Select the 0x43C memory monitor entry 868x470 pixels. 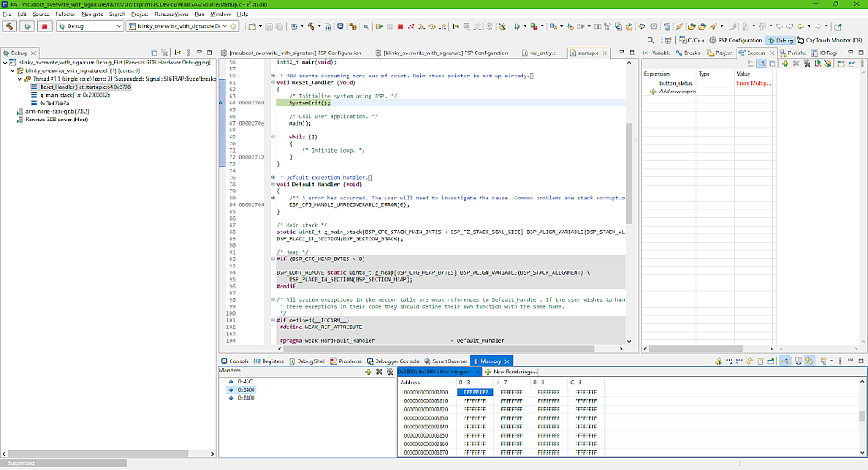[245, 382]
